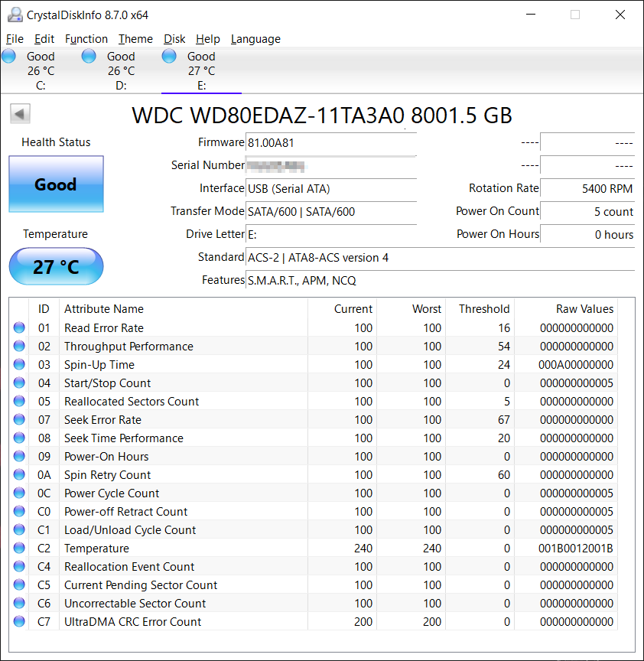Close the CrystalDiskInfo window
644x661 pixels.
click(x=620, y=15)
